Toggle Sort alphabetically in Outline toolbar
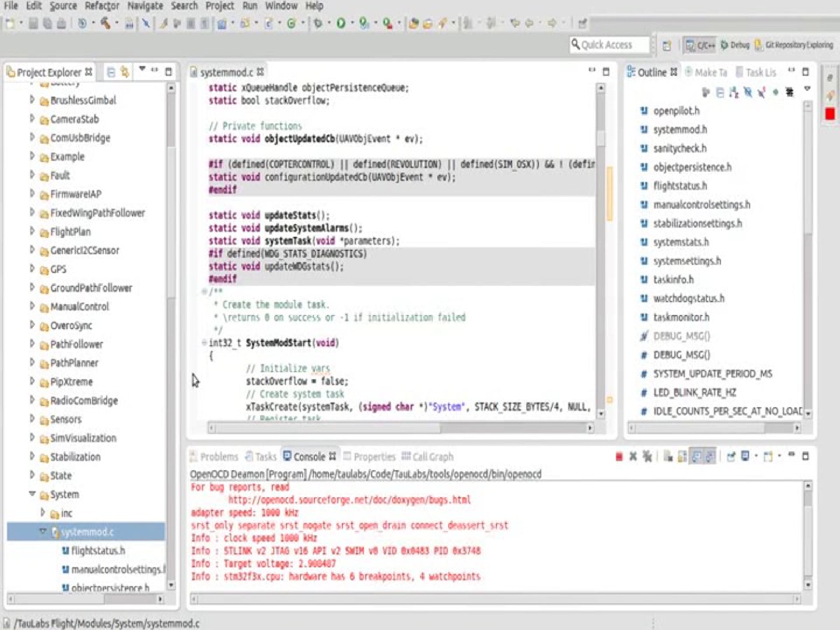Viewport: 840px width, 630px height. (734, 93)
